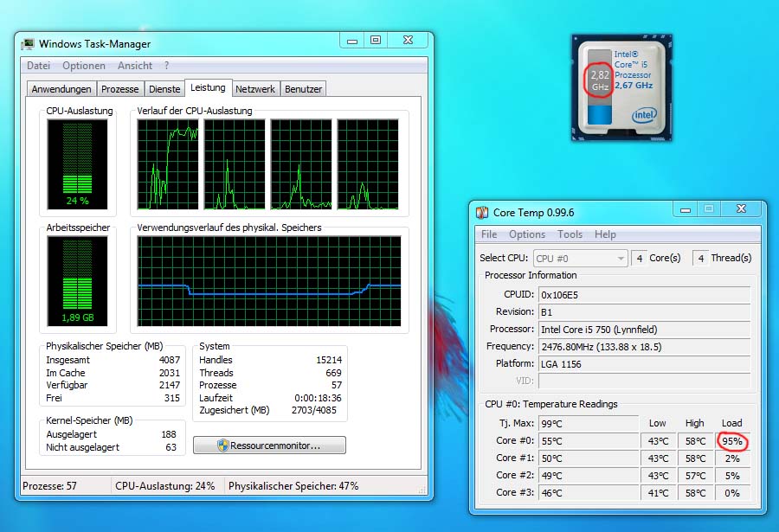Click the Threads value 669
This screenshot has height=532, width=779.
coord(333,373)
